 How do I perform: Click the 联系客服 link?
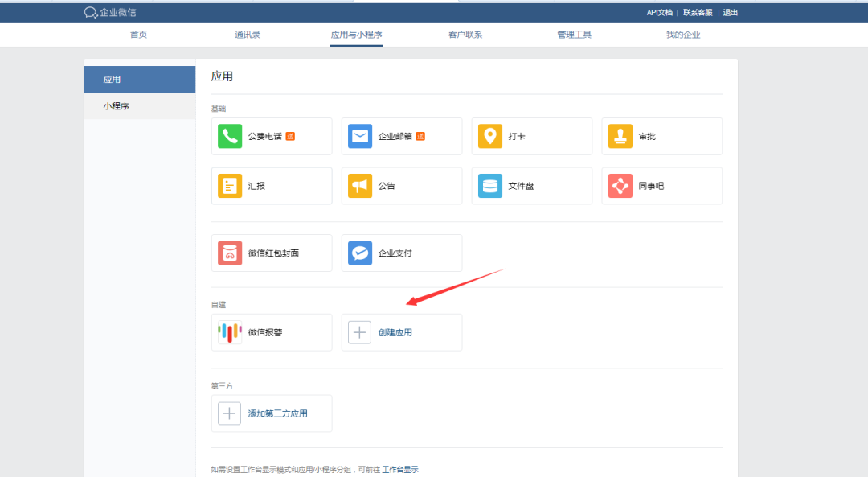698,12
